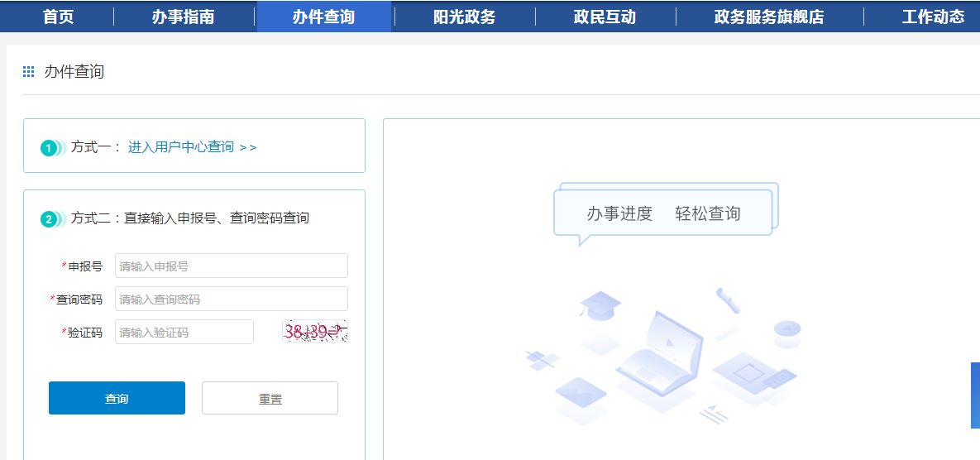Open the 工作动态 section

pyautogui.click(x=933, y=17)
